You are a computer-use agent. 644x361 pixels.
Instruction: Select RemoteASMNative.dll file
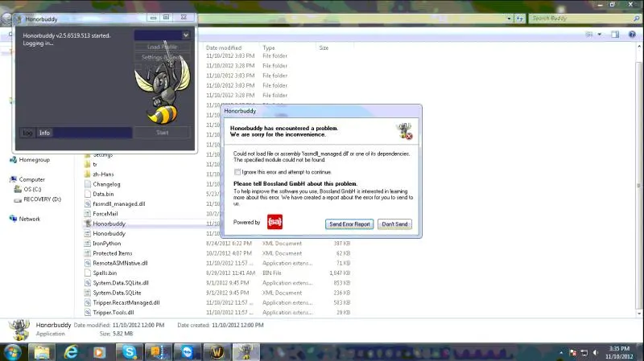tap(120, 263)
